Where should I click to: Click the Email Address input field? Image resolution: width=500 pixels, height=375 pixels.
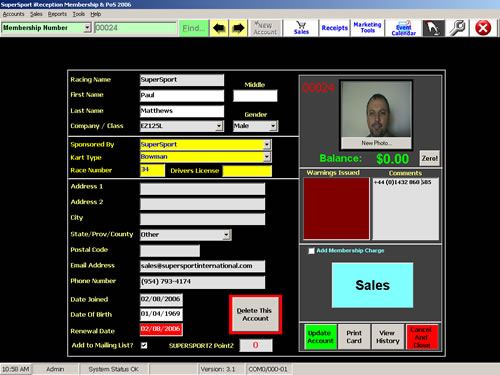coord(202,266)
